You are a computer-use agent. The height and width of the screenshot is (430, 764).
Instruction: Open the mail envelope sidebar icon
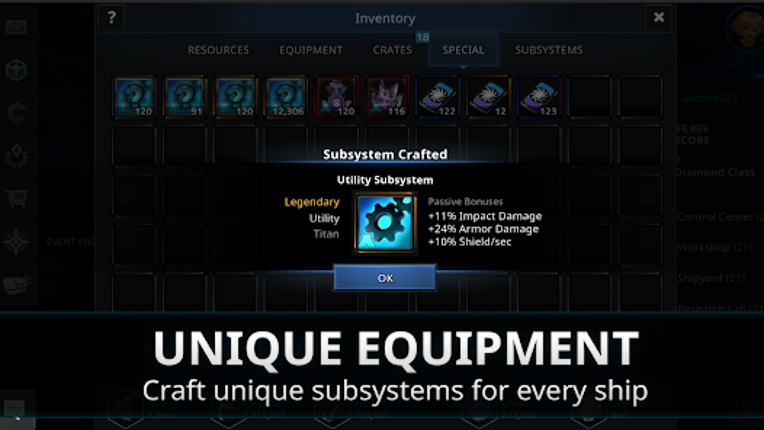tap(17, 27)
